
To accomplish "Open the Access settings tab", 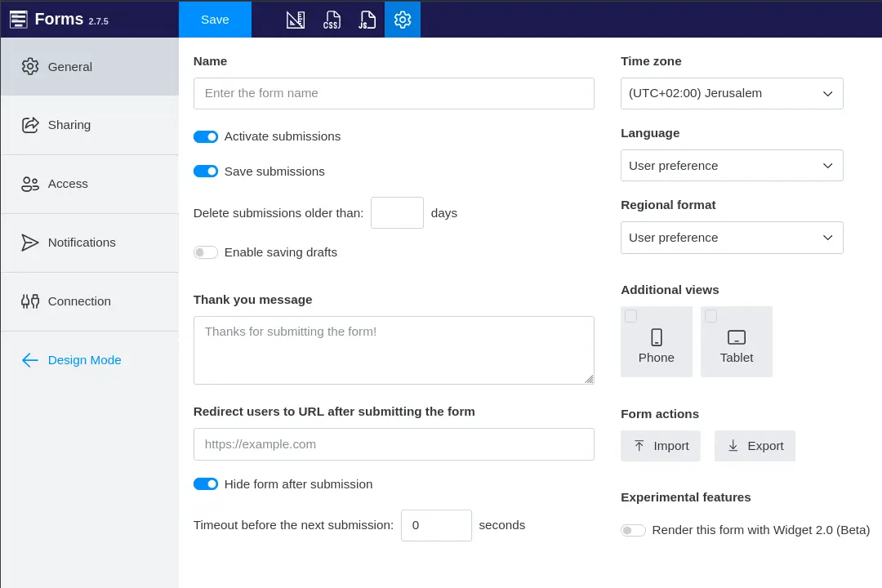I will coord(90,184).
